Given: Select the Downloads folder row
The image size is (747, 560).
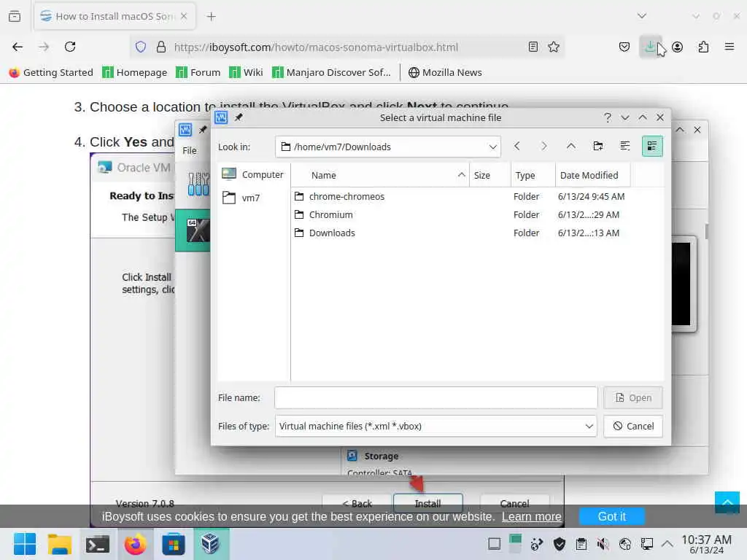Looking at the screenshot, I should [x=477, y=233].
